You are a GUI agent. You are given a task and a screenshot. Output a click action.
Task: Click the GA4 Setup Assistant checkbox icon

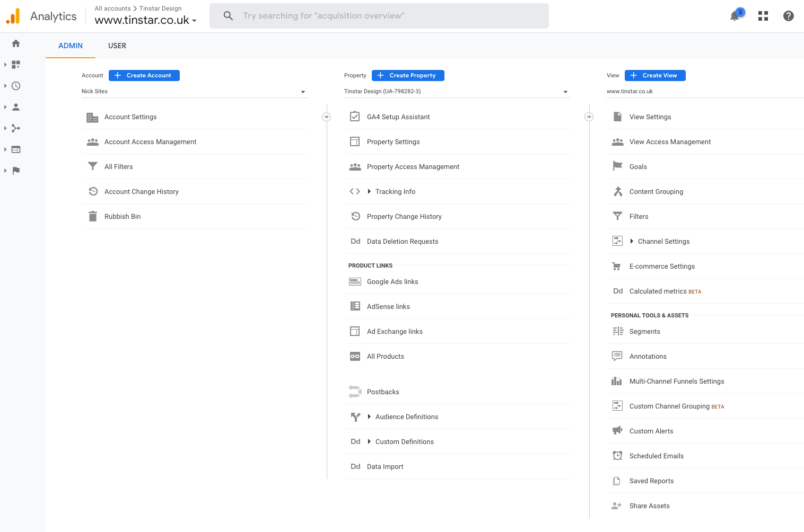point(355,117)
